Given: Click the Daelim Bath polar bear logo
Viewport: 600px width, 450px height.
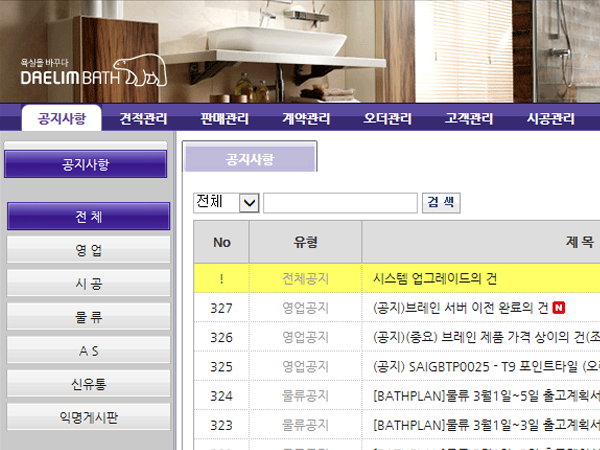Looking at the screenshot, I should point(94,71).
